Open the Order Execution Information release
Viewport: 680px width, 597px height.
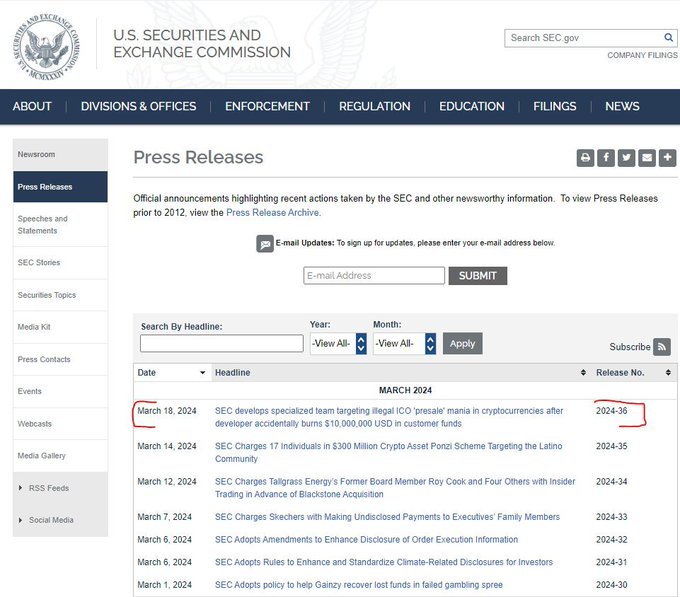[x=366, y=539]
